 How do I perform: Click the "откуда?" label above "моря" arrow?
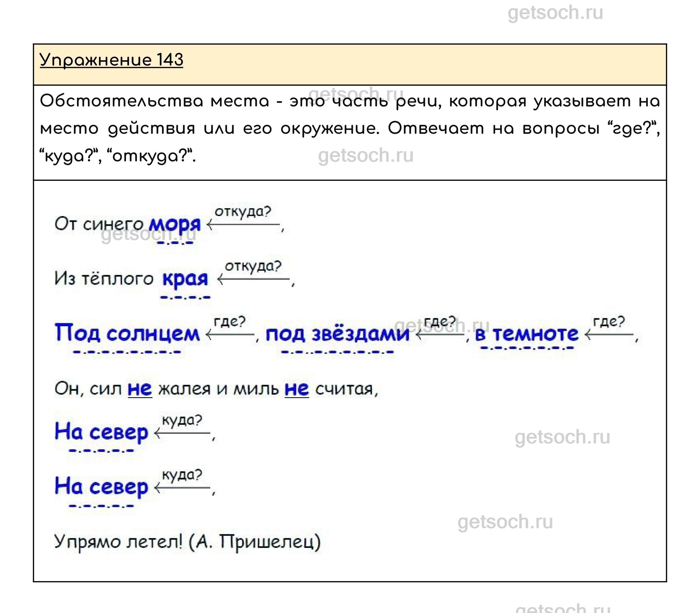pyautogui.click(x=243, y=212)
